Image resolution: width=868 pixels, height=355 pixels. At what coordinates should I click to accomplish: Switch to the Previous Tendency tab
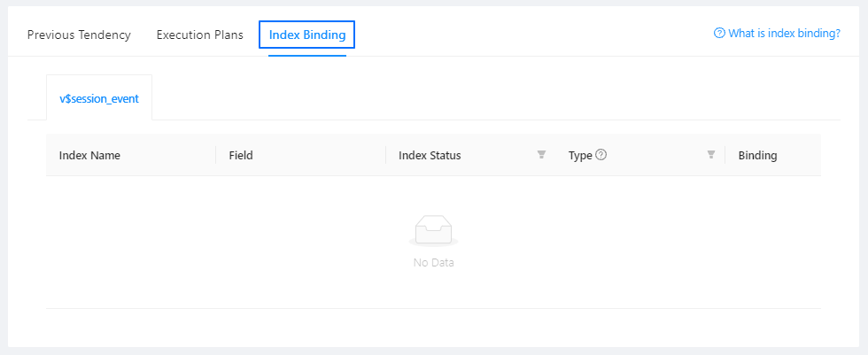(79, 35)
